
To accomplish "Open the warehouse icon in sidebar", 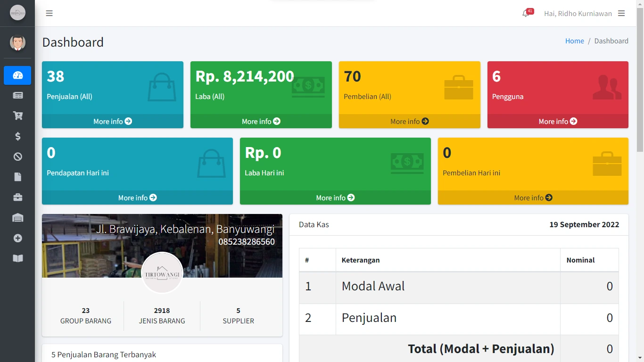I will click(x=17, y=218).
